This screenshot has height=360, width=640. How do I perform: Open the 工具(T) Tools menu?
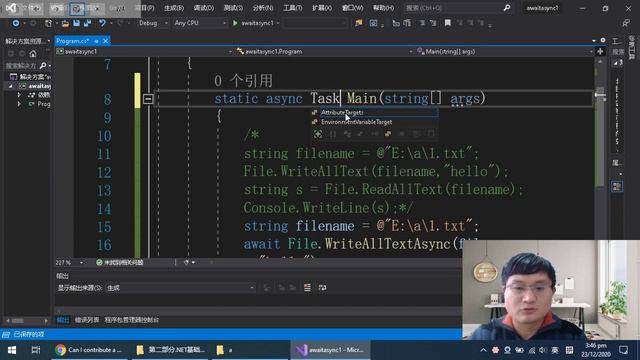(292, 8)
